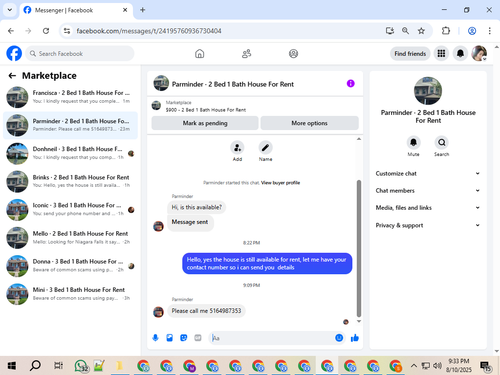Open Brinks 2 Bed house conversation
This screenshot has width=500, height=375.
coord(70,181)
